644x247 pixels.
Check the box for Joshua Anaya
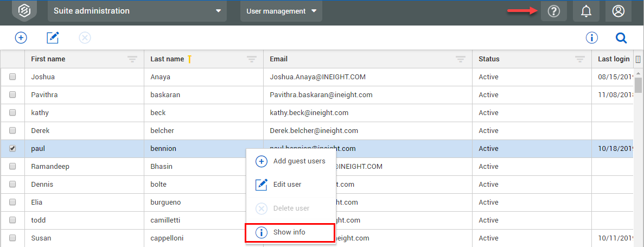point(12,77)
